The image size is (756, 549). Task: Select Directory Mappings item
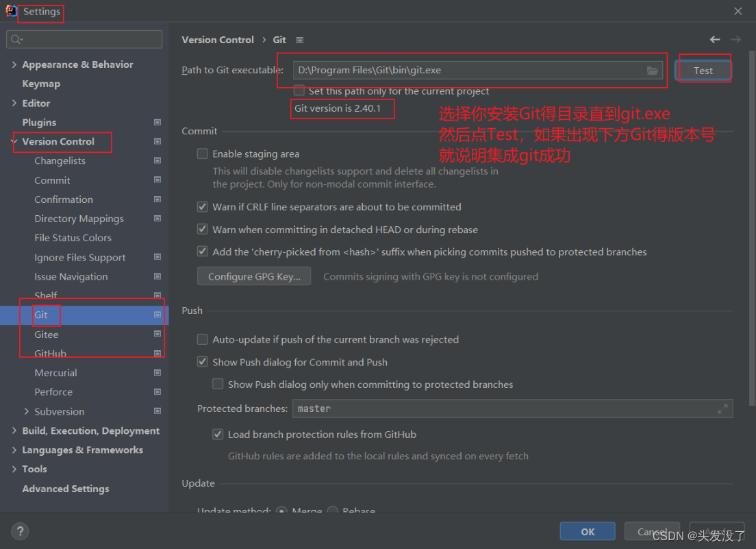(x=79, y=219)
